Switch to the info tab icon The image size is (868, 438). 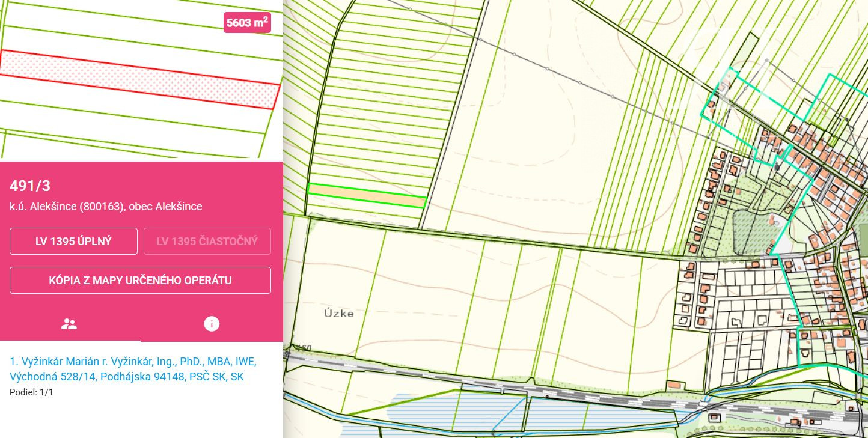click(x=212, y=324)
